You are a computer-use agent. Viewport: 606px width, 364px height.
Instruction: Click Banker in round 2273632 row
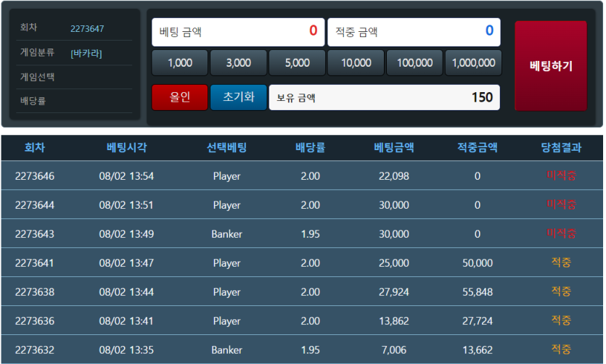(x=227, y=349)
